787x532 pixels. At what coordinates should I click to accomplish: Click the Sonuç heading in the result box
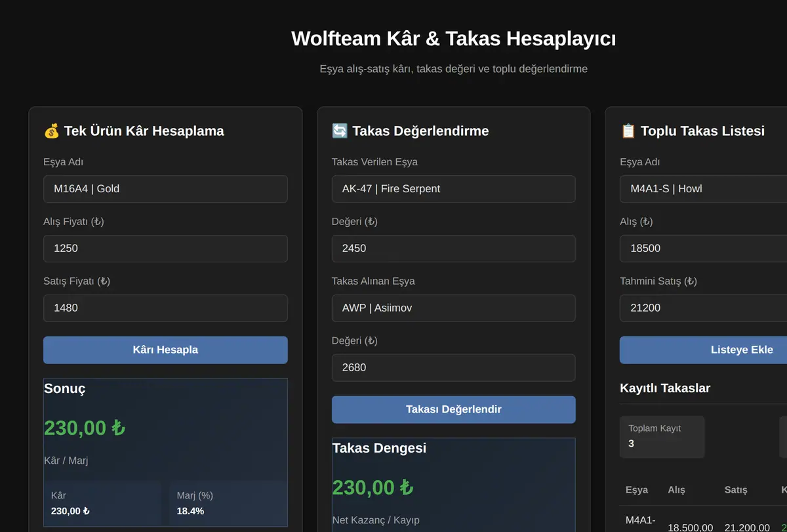point(65,388)
